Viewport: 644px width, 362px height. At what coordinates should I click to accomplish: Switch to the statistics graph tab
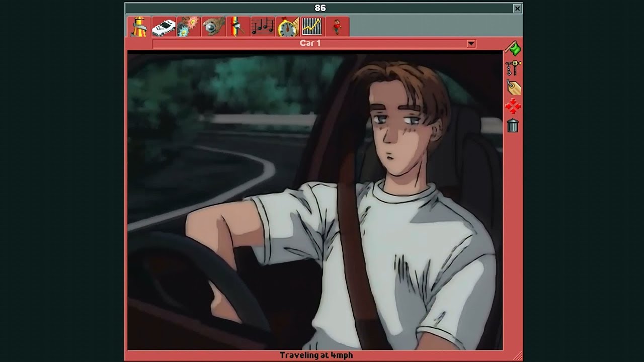click(x=311, y=27)
